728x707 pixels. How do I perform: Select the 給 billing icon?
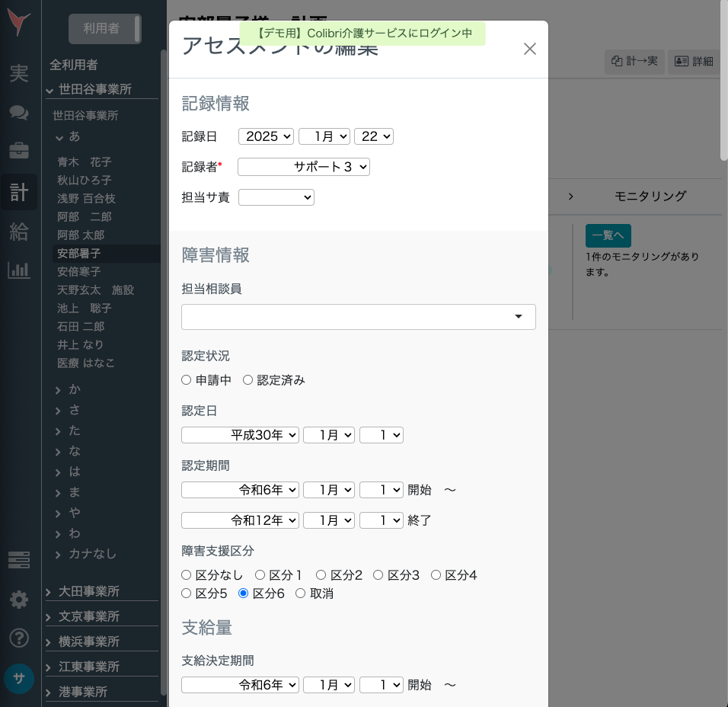tap(19, 232)
